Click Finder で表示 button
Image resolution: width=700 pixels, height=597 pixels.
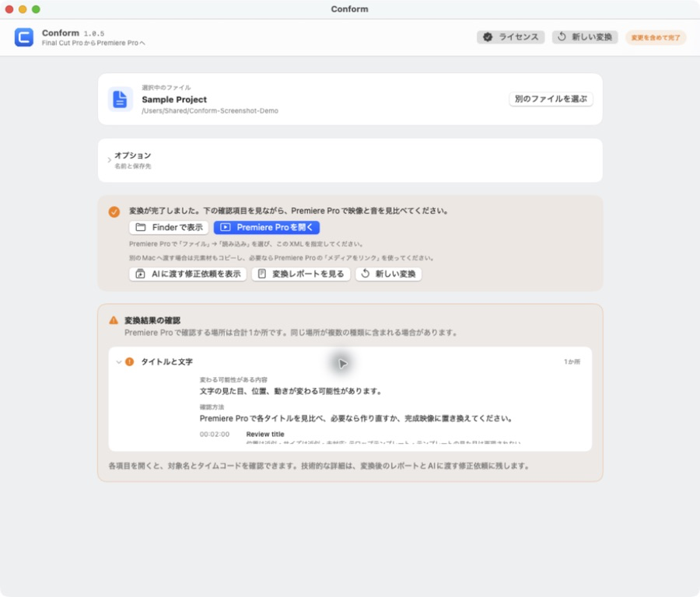point(169,228)
